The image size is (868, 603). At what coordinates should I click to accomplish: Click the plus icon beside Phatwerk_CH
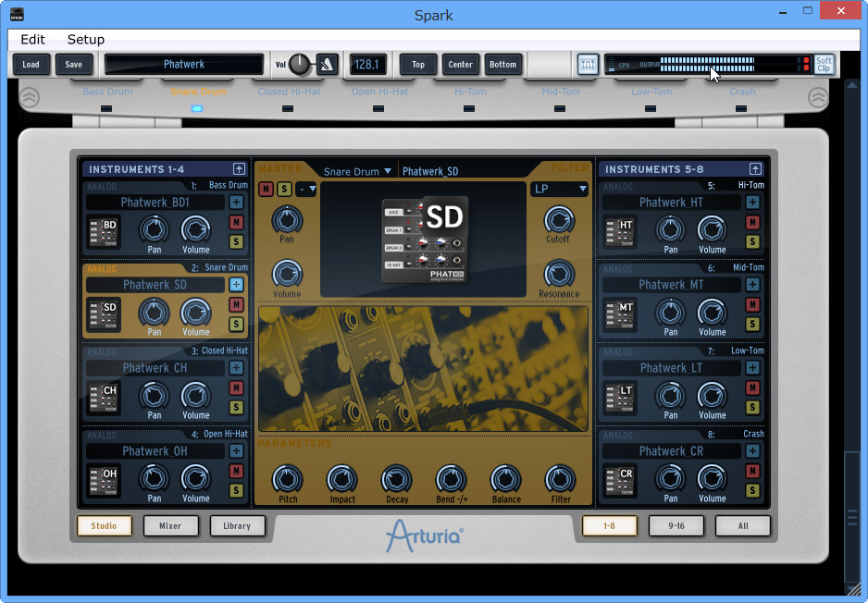pyautogui.click(x=236, y=367)
